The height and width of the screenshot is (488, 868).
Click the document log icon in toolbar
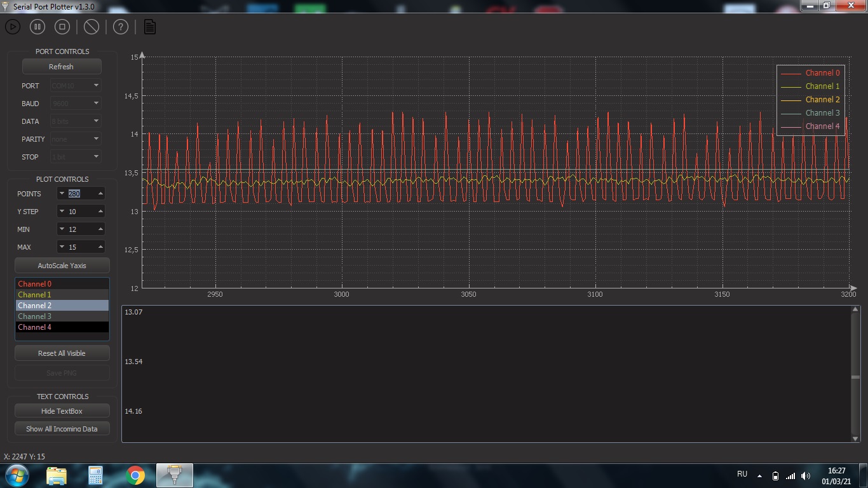pyautogui.click(x=149, y=27)
